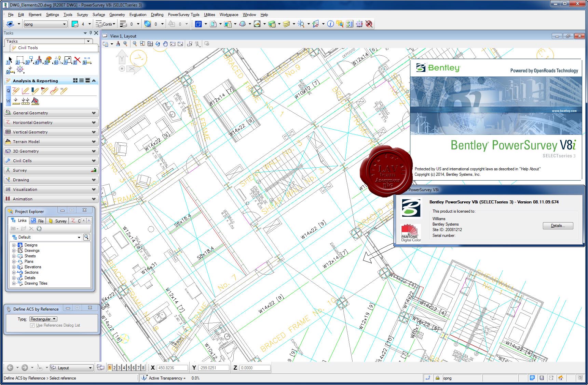The height and width of the screenshot is (385, 588).
Task: Click the View Previous icon
Action: 173,44
